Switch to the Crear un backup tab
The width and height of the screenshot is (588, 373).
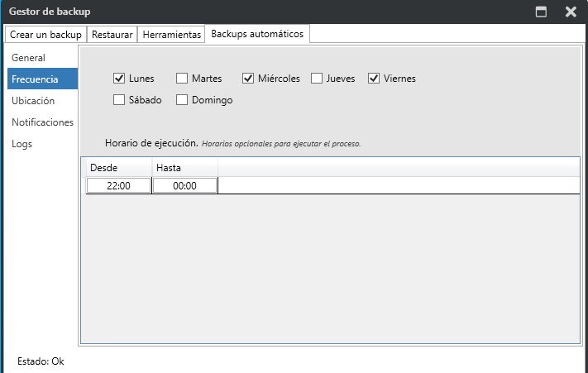[x=45, y=35]
